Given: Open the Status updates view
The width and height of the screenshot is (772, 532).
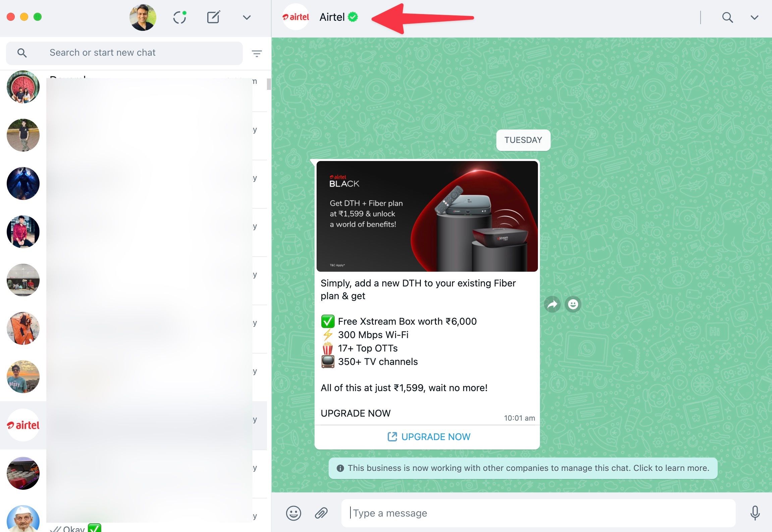Looking at the screenshot, I should (x=180, y=17).
